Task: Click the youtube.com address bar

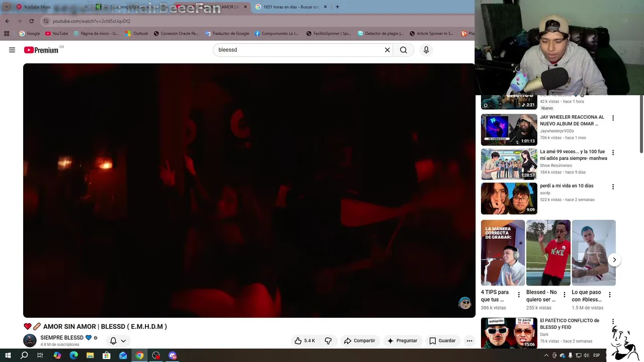Action: [257, 21]
